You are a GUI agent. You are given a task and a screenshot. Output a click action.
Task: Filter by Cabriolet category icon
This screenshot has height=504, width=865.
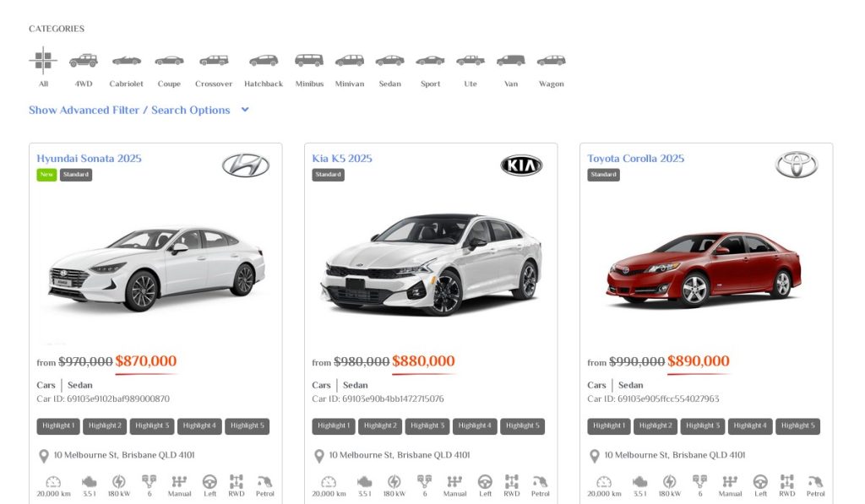click(126, 61)
